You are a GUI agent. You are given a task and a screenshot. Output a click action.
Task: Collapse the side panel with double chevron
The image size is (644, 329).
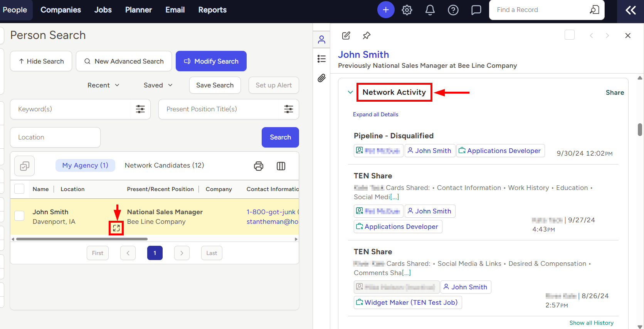point(631,10)
